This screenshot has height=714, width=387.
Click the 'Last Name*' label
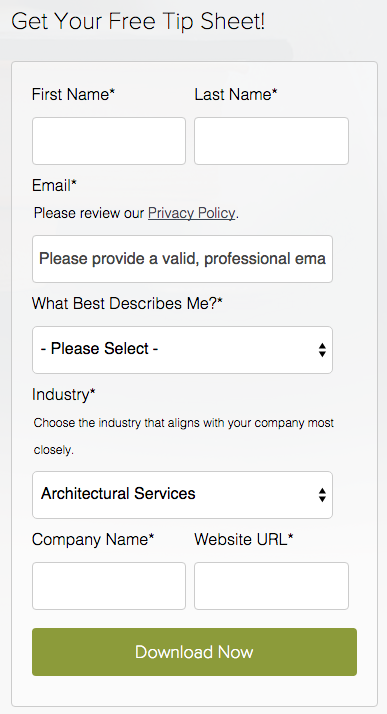pyautogui.click(x=236, y=94)
